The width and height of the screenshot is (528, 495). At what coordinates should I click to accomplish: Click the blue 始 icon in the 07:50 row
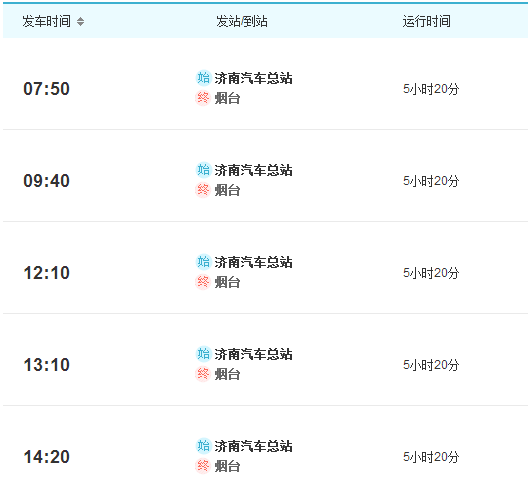pyautogui.click(x=203, y=78)
